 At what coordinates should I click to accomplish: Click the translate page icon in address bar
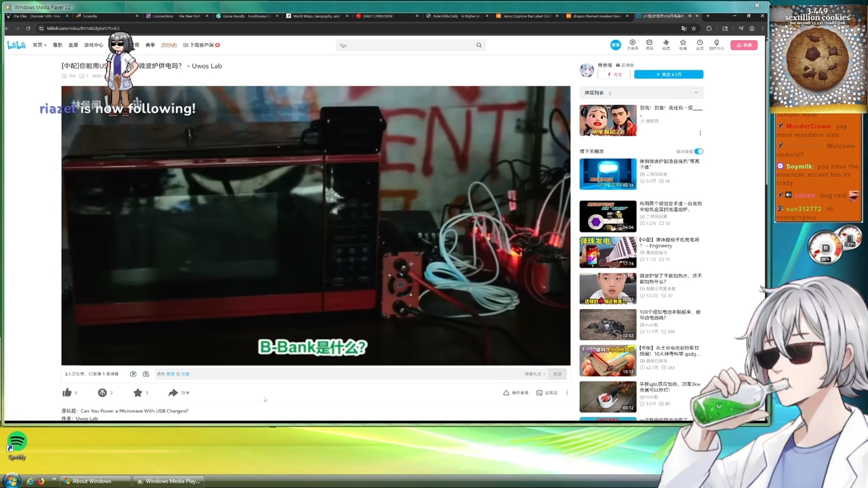click(x=684, y=28)
